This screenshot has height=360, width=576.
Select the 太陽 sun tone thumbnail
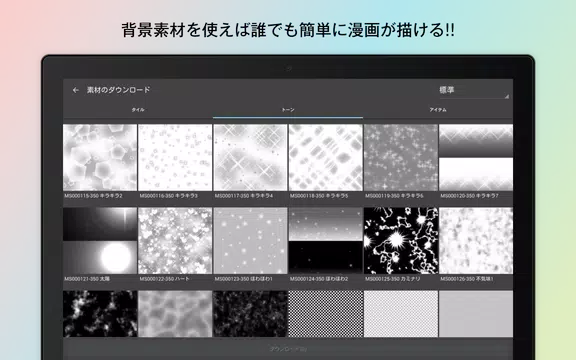pos(100,241)
